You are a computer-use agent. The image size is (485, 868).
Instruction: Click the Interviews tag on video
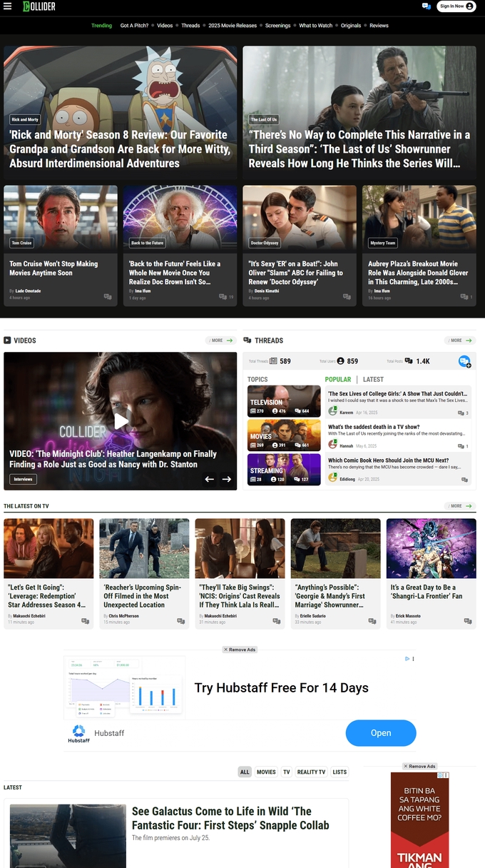24,479
